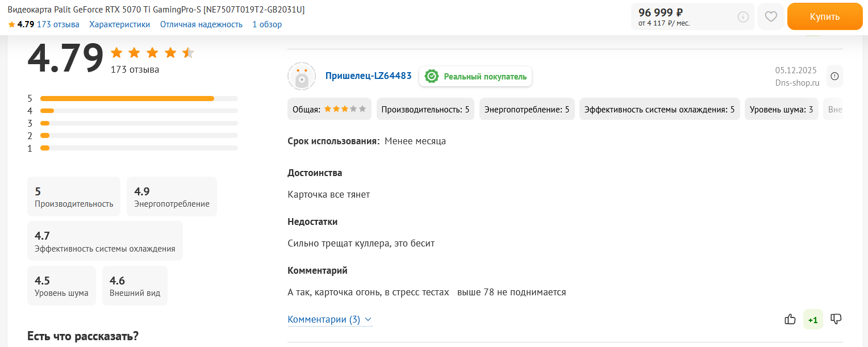Click the +1 review vote counter
This screenshot has width=868, height=347.
[x=813, y=320]
